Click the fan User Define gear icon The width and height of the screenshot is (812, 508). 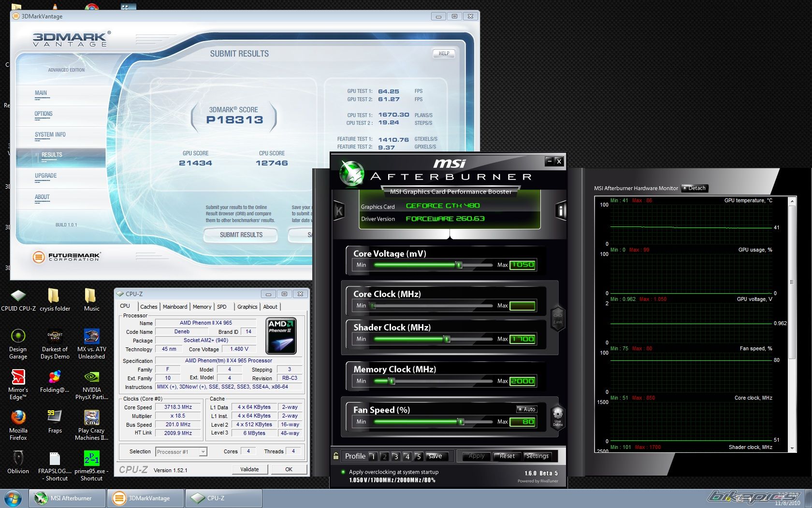558,415
